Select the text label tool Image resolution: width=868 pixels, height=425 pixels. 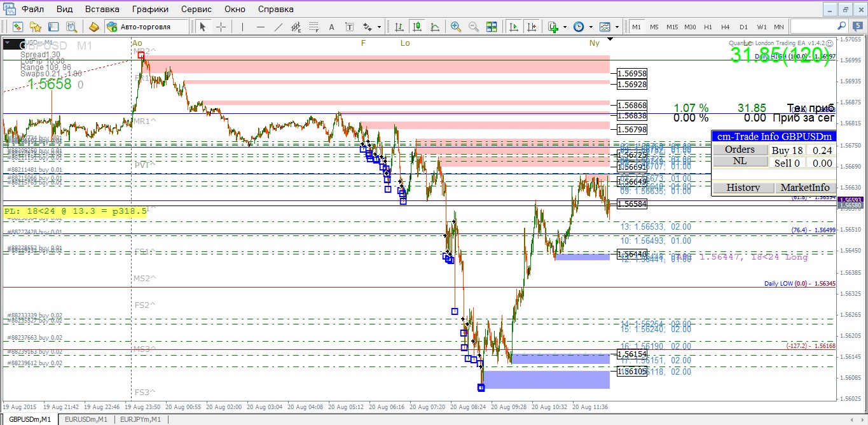point(349,27)
